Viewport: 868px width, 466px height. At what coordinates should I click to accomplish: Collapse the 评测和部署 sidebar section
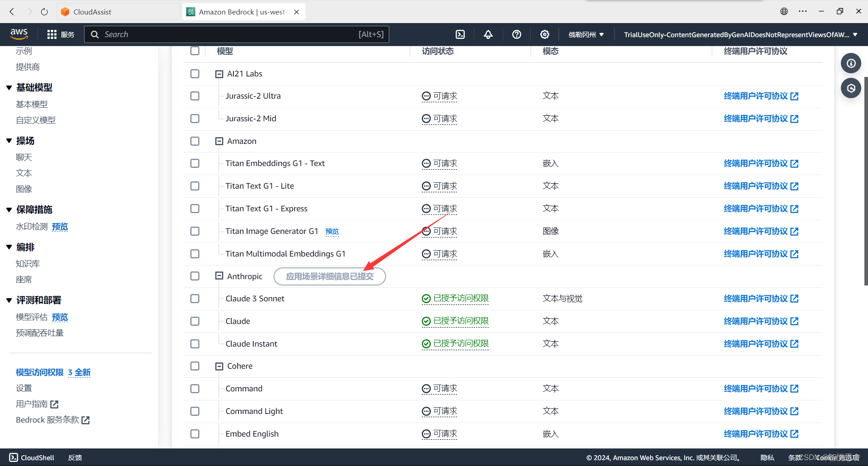(9, 300)
